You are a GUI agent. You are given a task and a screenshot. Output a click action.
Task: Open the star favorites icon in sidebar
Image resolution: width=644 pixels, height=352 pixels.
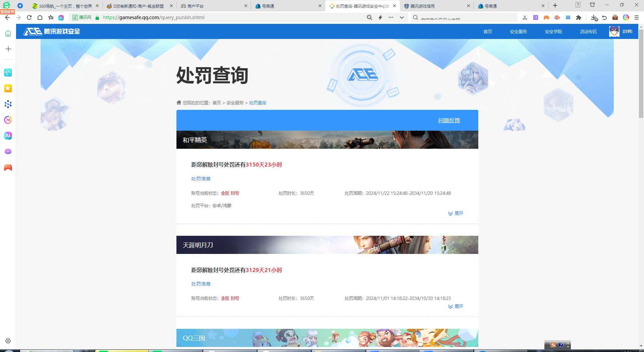(8, 88)
